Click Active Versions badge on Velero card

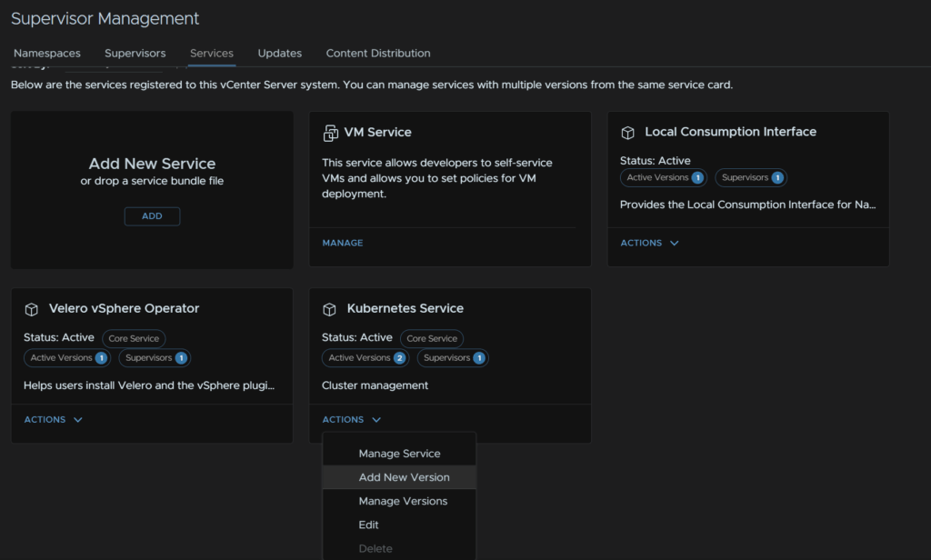67,358
